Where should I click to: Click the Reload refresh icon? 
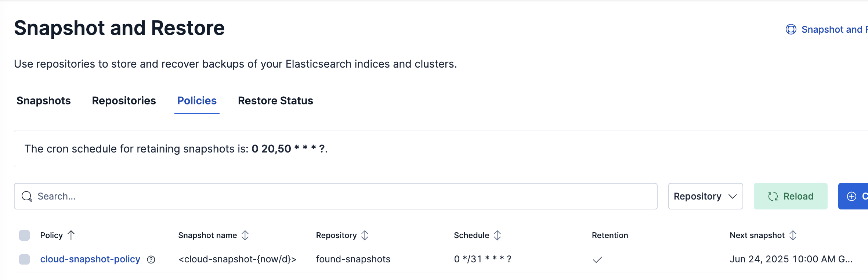click(x=773, y=197)
